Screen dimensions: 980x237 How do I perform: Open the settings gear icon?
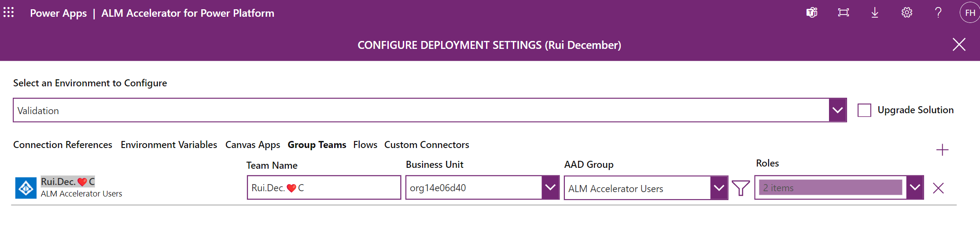906,12
